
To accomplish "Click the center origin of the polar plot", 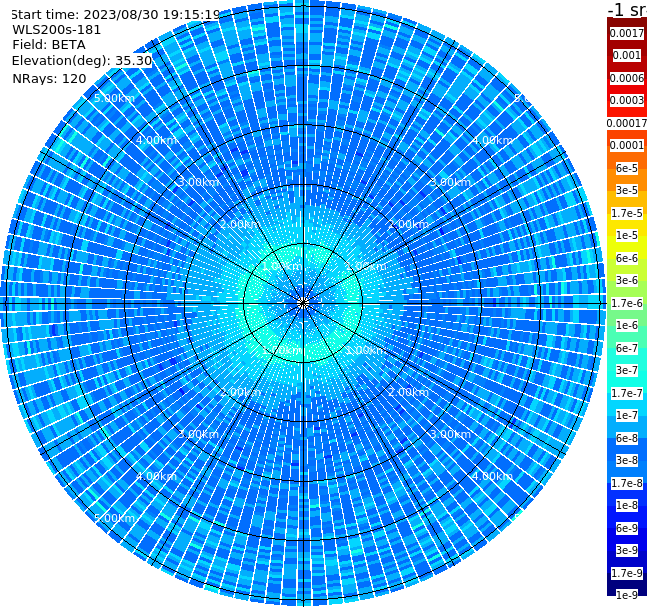I will [x=303, y=303].
